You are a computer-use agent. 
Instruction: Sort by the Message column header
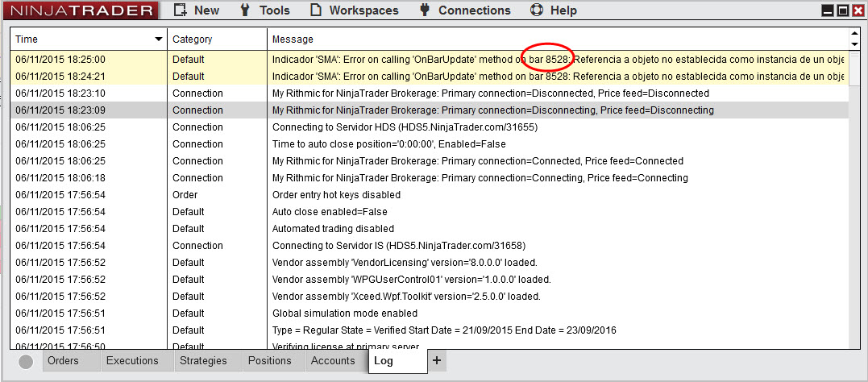558,39
